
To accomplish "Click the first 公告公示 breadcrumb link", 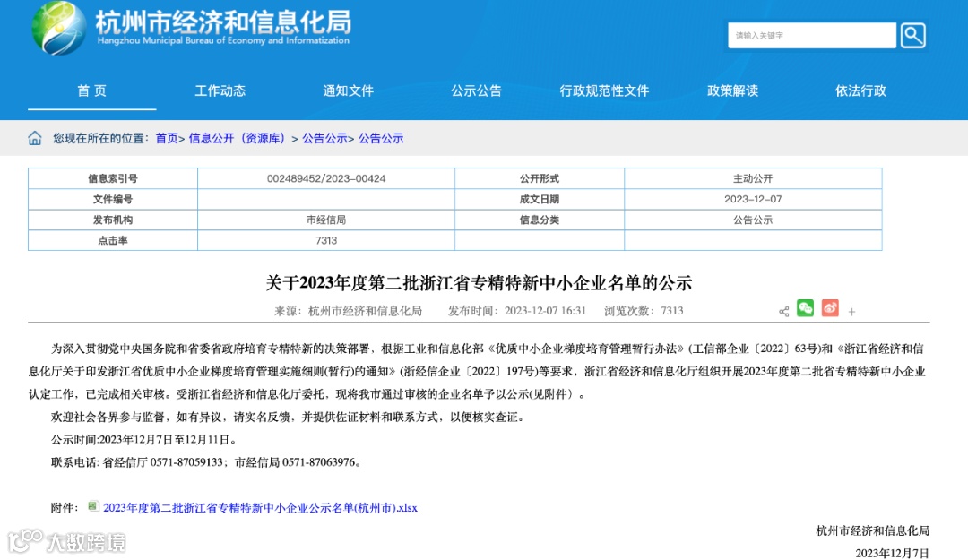I will tap(324, 138).
